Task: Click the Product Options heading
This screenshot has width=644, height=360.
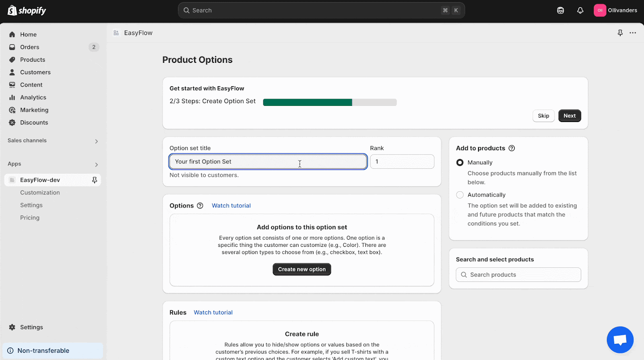Action: point(197,60)
